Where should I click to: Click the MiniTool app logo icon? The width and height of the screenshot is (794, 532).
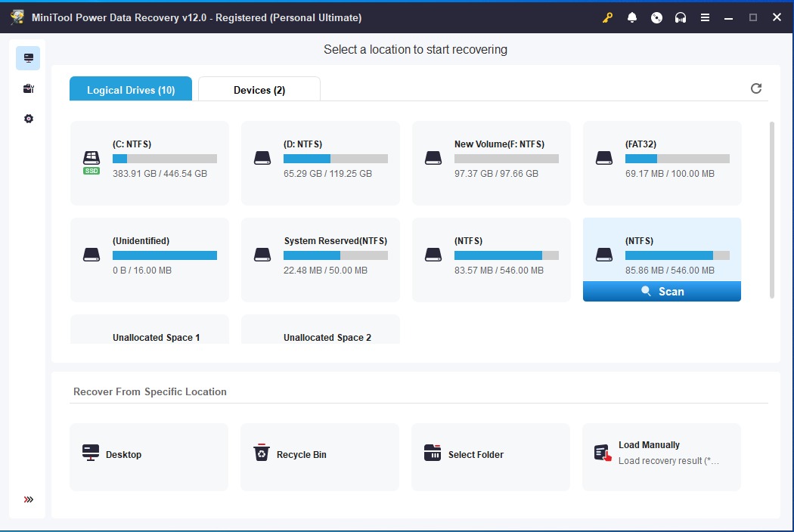point(17,17)
